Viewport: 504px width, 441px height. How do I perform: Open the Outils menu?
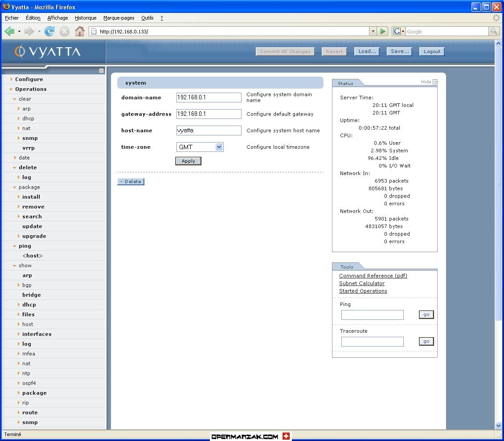tap(147, 18)
